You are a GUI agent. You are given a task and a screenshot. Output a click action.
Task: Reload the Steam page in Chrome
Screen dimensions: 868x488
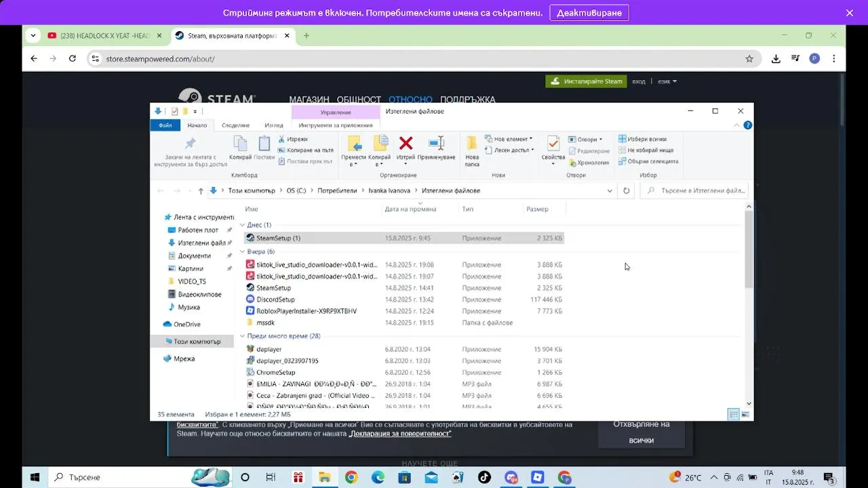(x=72, y=59)
